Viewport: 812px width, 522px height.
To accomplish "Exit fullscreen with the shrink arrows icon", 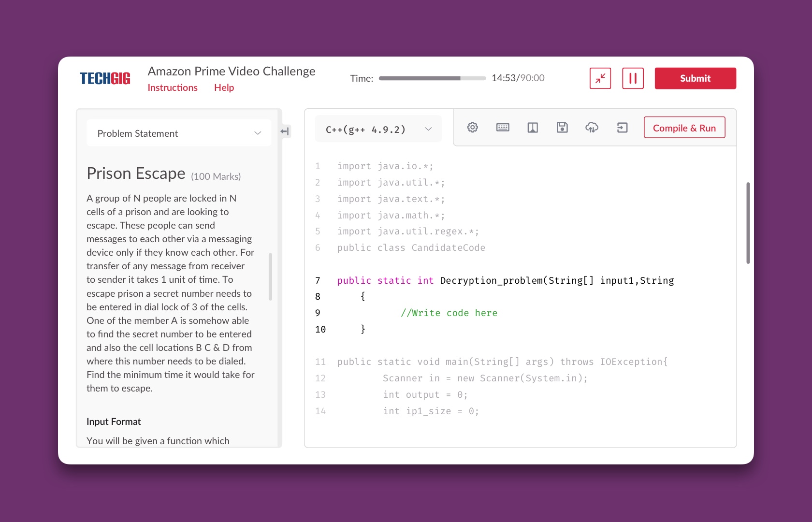I will pos(600,78).
